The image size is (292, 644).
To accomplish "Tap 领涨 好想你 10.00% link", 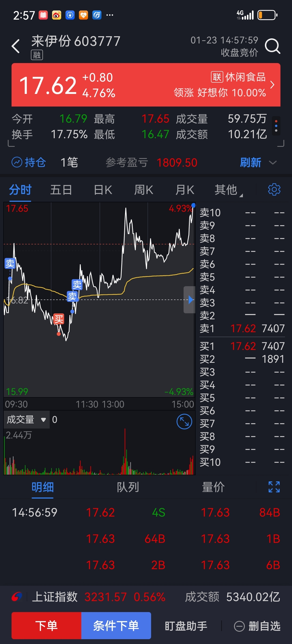I will pos(220,93).
